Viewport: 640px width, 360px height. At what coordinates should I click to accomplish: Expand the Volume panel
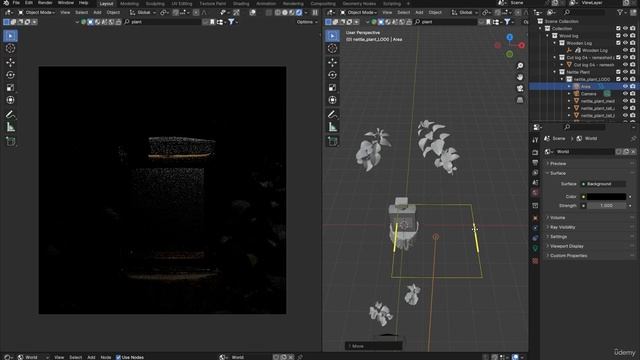(x=558, y=218)
